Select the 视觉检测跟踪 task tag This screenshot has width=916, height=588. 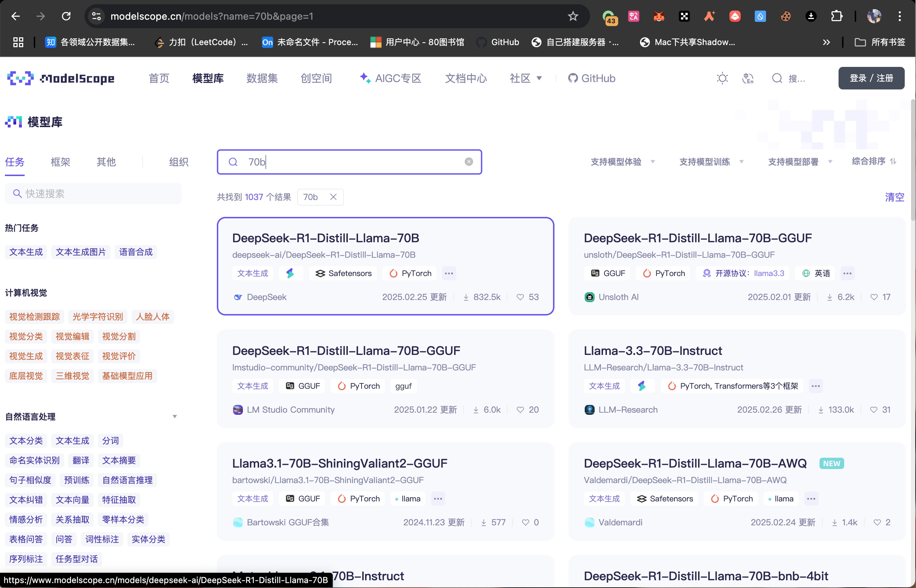(x=34, y=317)
